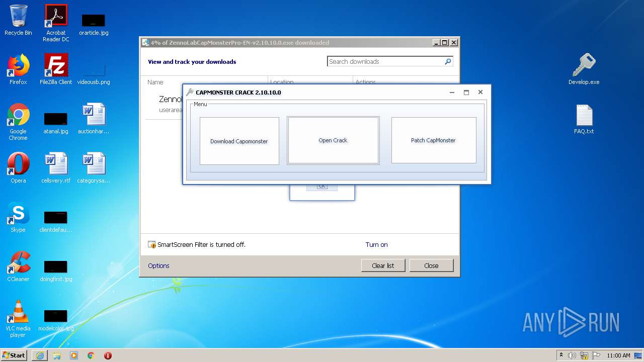
Task: Launch CCleaner desktop shortcut
Action: (x=18, y=266)
